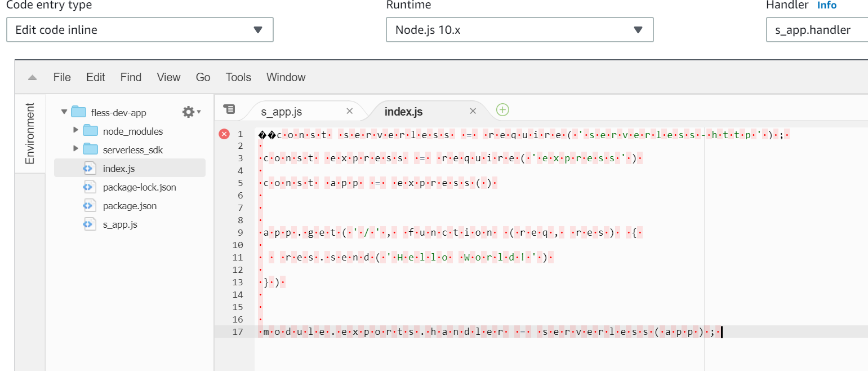Switch to the s_app.js tab
The image size is (868, 371).
tap(282, 111)
